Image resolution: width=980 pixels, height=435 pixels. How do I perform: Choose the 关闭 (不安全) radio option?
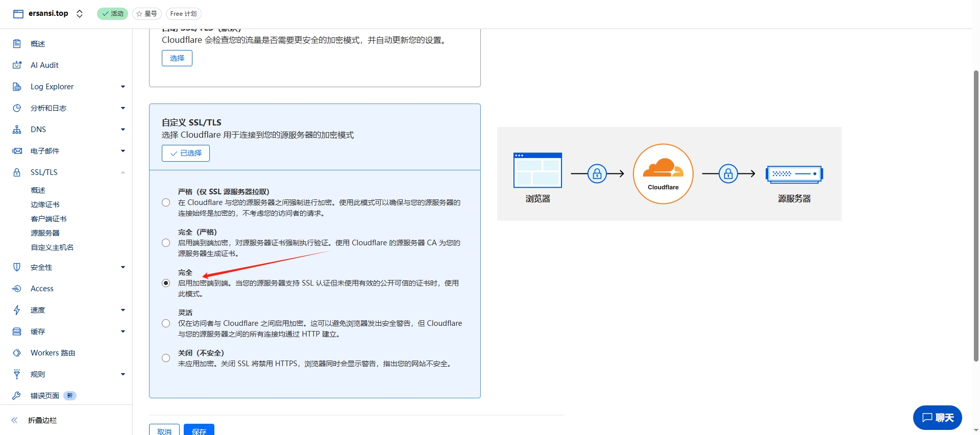point(166,358)
